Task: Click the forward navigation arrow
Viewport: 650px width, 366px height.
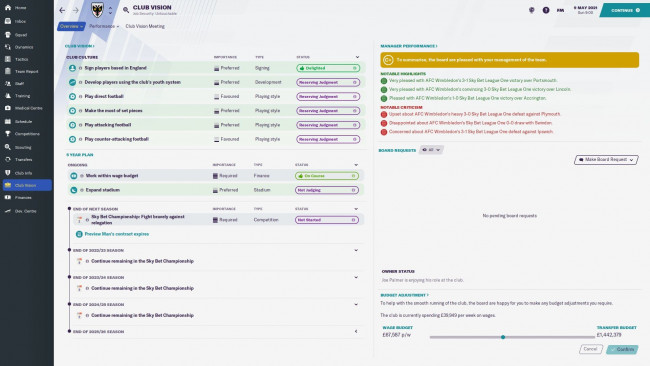Action: click(x=75, y=10)
